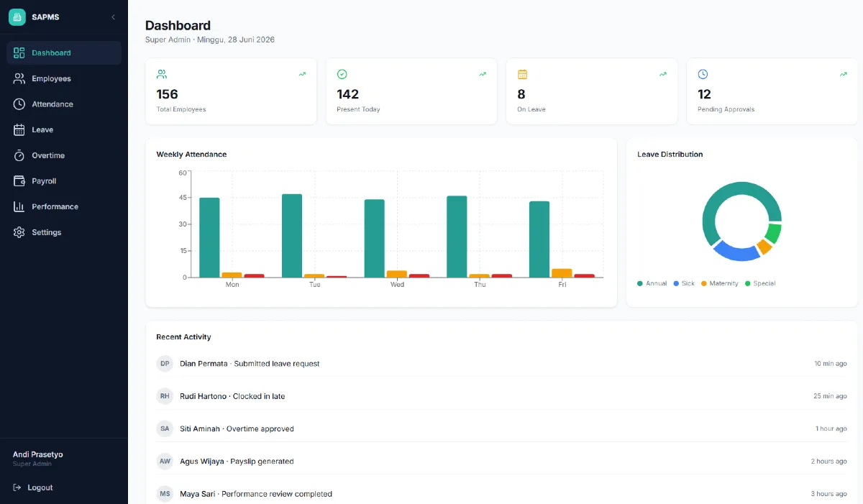Click the Logout arrow icon
The image size is (863, 504).
tap(17, 487)
